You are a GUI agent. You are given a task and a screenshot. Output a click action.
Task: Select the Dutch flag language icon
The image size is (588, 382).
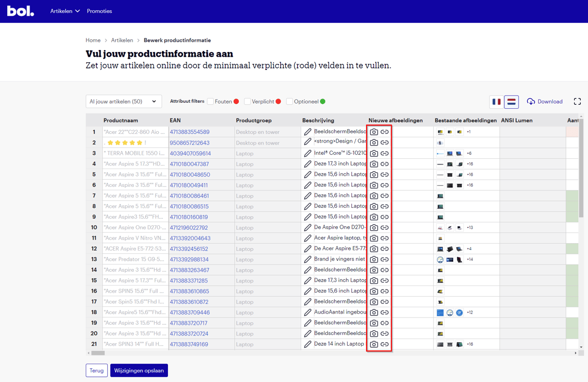point(511,102)
